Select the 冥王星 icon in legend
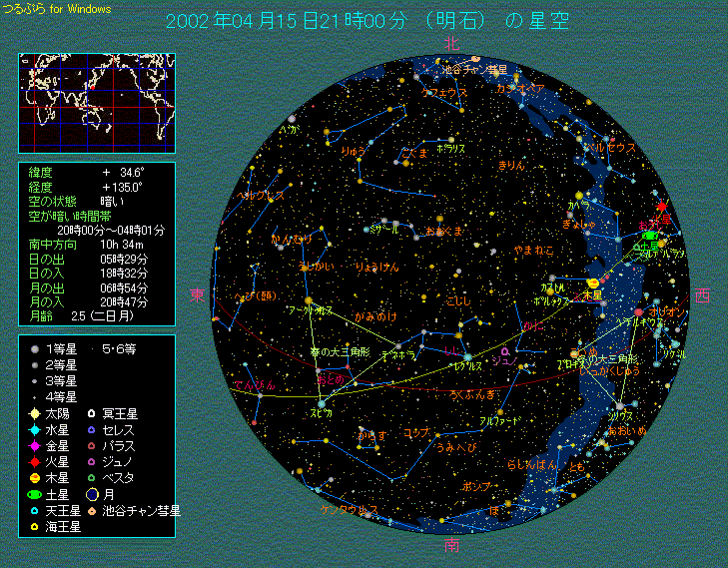The height and width of the screenshot is (568, 728). click(x=92, y=413)
